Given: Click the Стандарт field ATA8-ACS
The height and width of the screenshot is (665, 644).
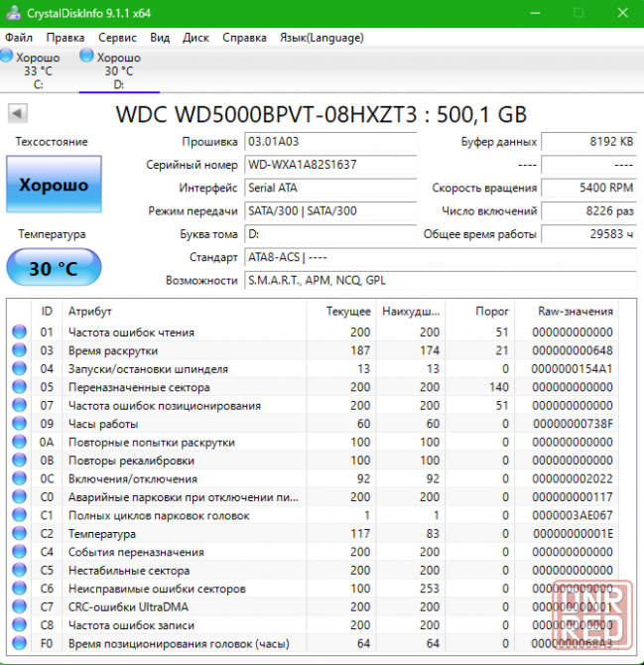Looking at the screenshot, I should coord(441,257).
